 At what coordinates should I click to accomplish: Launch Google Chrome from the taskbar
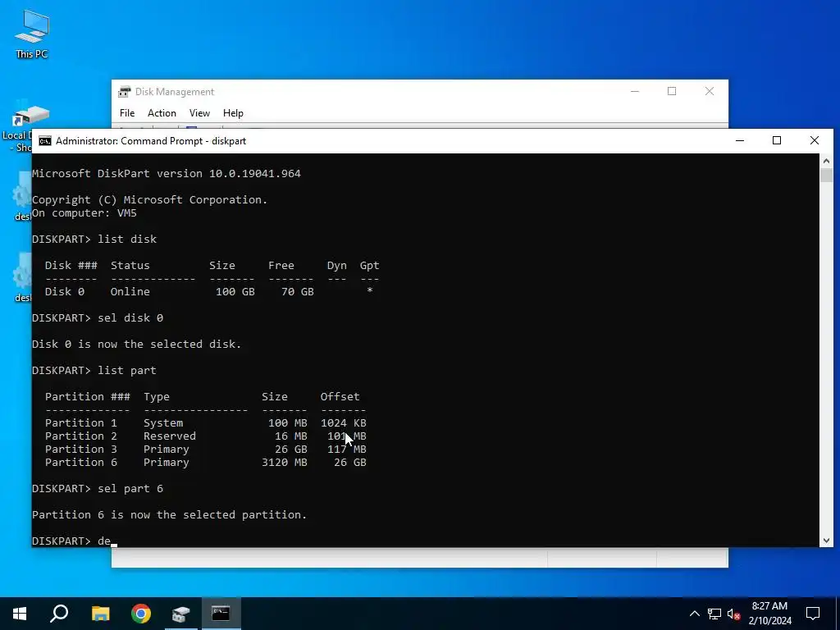pos(141,614)
